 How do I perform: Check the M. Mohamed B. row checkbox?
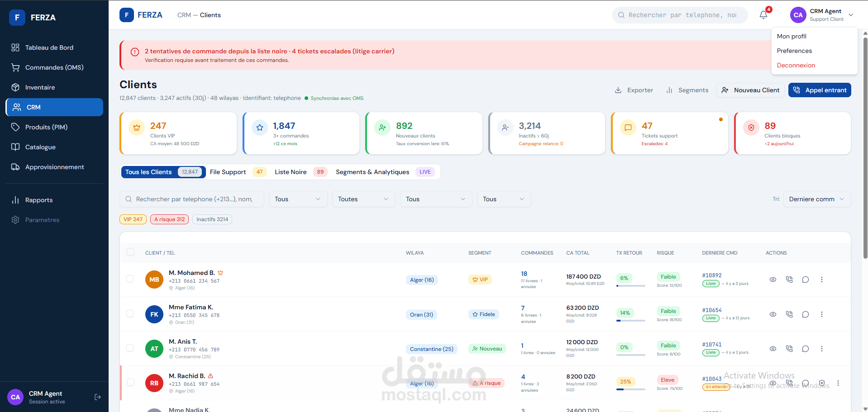tap(130, 279)
